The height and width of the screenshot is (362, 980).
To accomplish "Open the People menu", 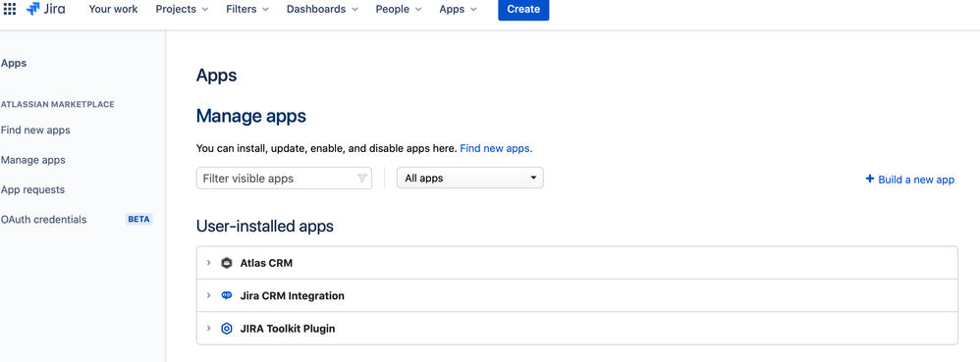I will 399,10.
